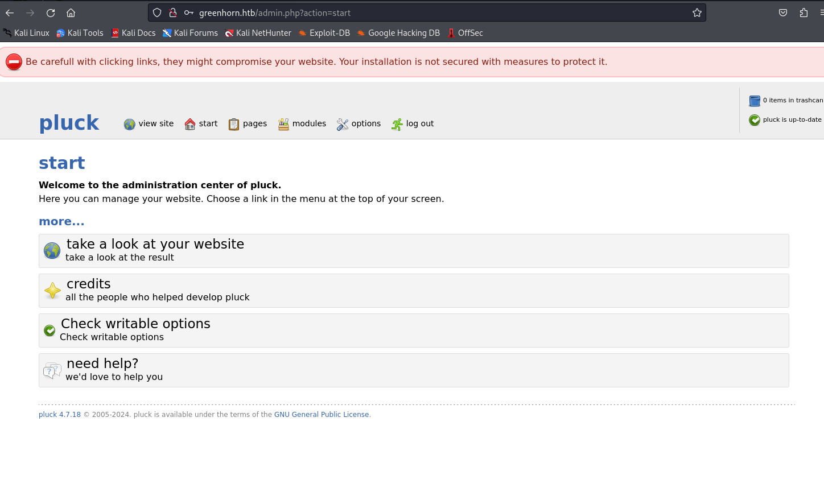The width and height of the screenshot is (824, 504).
Task: Click the 'Be carefull with clicking links' warning
Action: click(316, 61)
